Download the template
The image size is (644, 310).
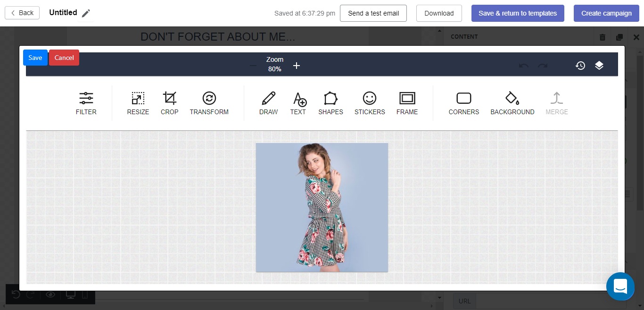pos(439,13)
